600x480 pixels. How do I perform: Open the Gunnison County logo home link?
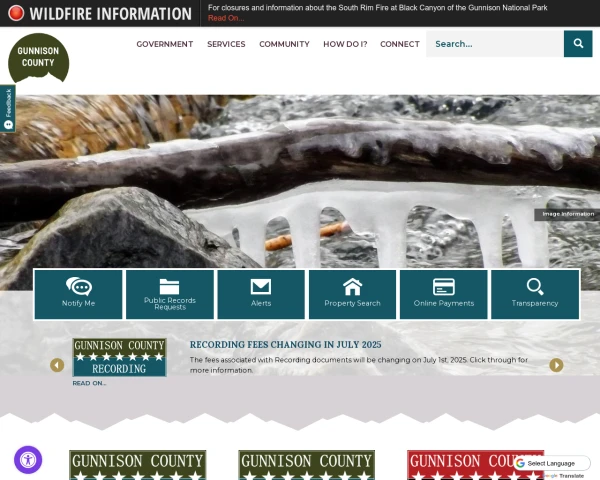point(38,57)
